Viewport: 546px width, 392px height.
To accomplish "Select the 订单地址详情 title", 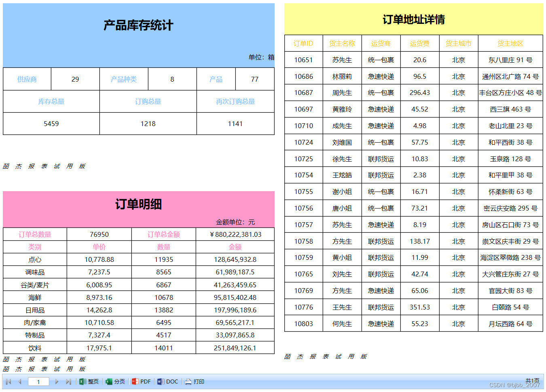I will pos(414,19).
